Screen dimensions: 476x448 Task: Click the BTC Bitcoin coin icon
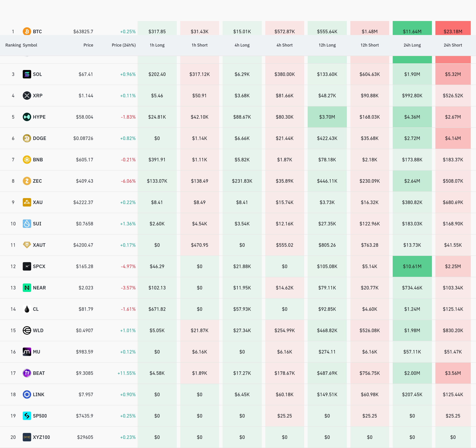pos(27,31)
